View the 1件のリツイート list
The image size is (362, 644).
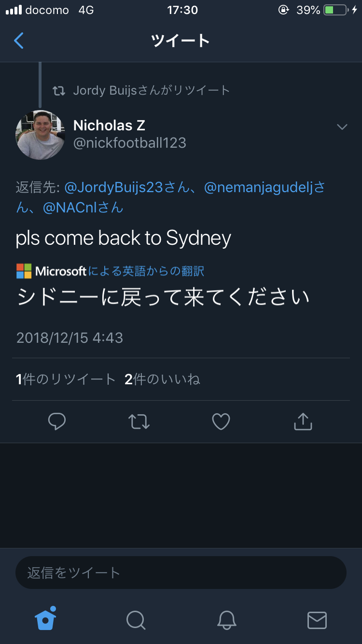point(66,379)
